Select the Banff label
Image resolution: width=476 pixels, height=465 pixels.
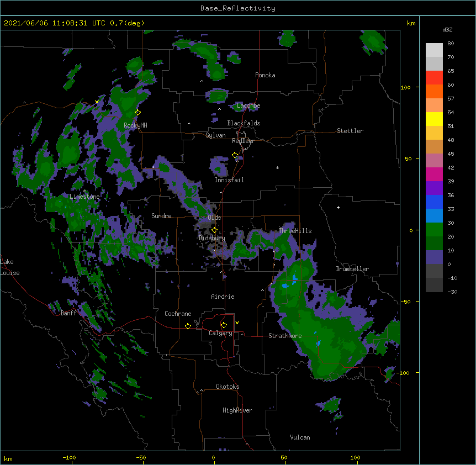tap(68, 313)
